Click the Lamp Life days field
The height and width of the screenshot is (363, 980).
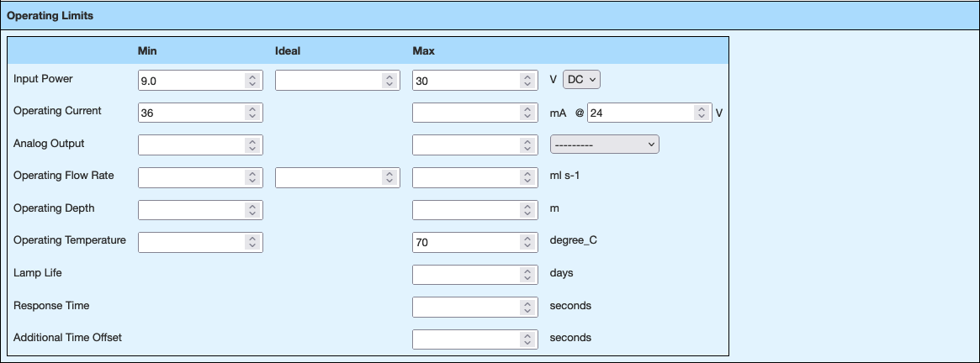pyautogui.click(x=465, y=274)
